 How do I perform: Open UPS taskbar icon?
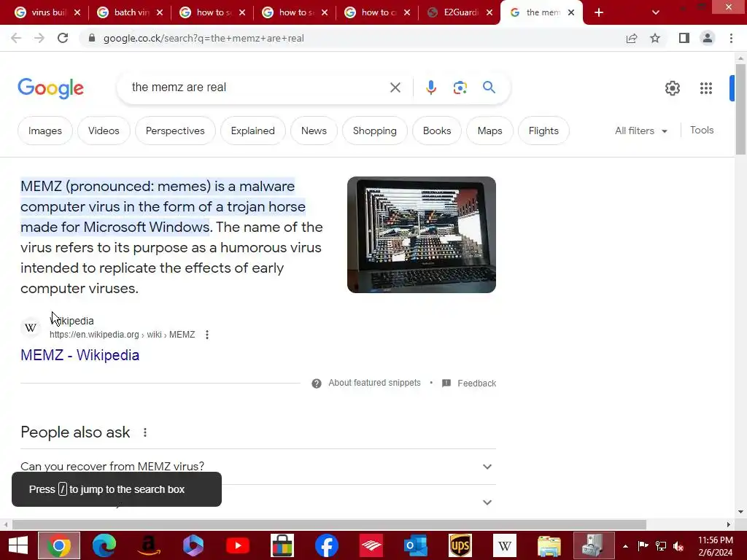[x=460, y=545]
